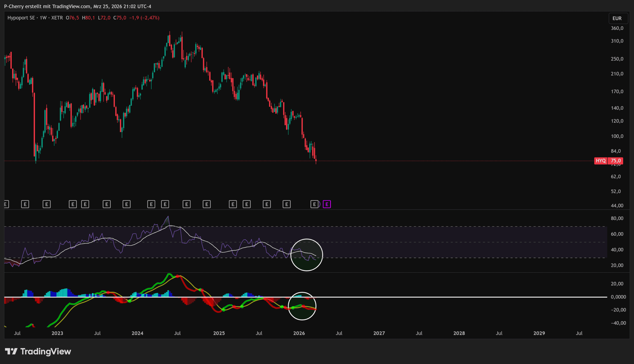Click the purple upcoming earnings E marker
The height and width of the screenshot is (364, 634).
tap(327, 204)
